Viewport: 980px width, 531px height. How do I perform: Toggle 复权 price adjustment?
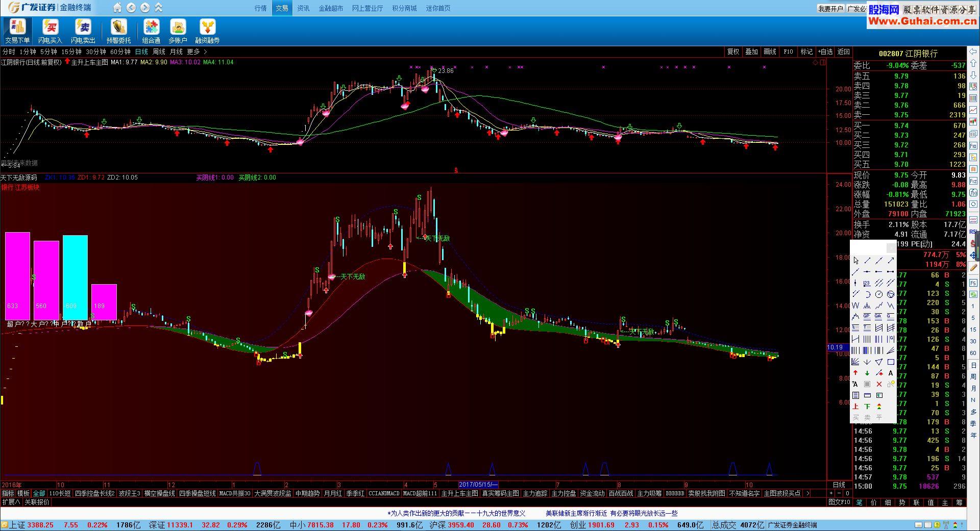[x=733, y=52]
